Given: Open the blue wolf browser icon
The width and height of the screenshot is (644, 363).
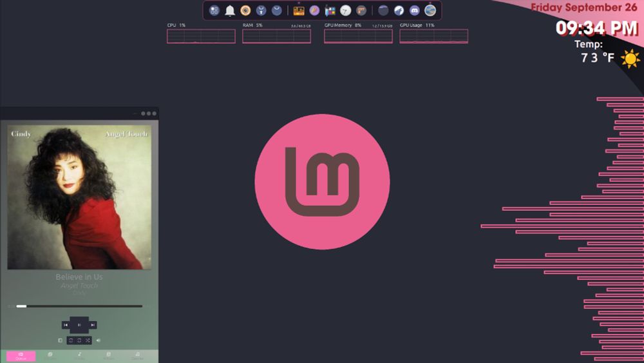Looking at the screenshot, I should tap(399, 10).
